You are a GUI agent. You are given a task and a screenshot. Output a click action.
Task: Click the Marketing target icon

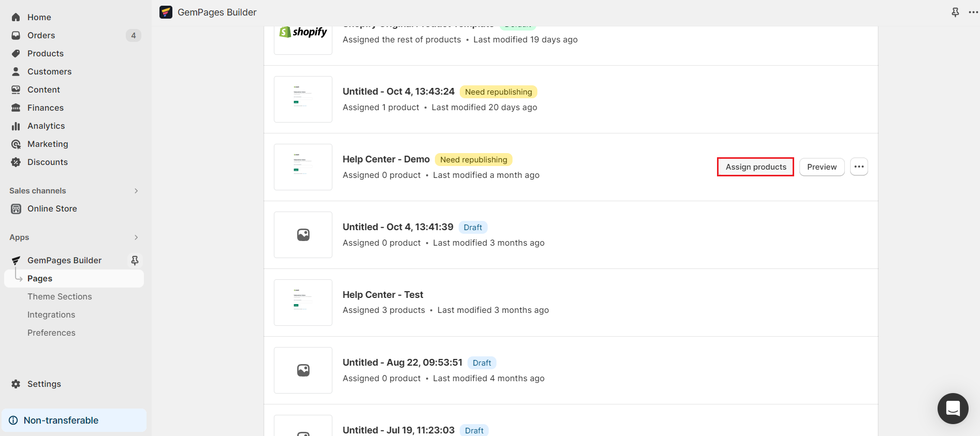click(x=16, y=144)
